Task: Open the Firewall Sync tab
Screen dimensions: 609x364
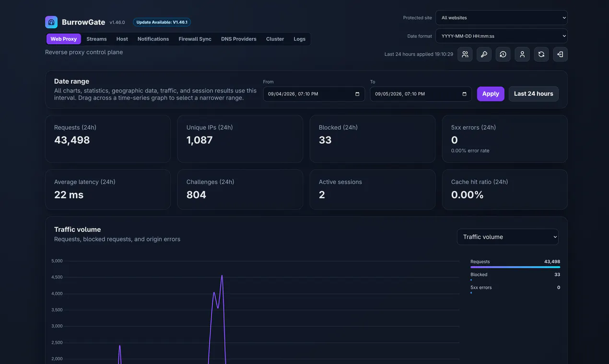Action: pos(195,39)
